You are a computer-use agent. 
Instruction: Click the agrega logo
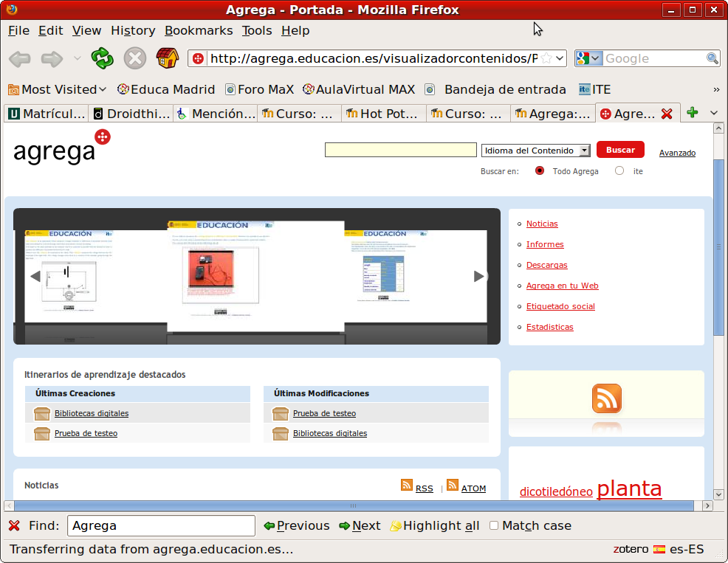62,147
